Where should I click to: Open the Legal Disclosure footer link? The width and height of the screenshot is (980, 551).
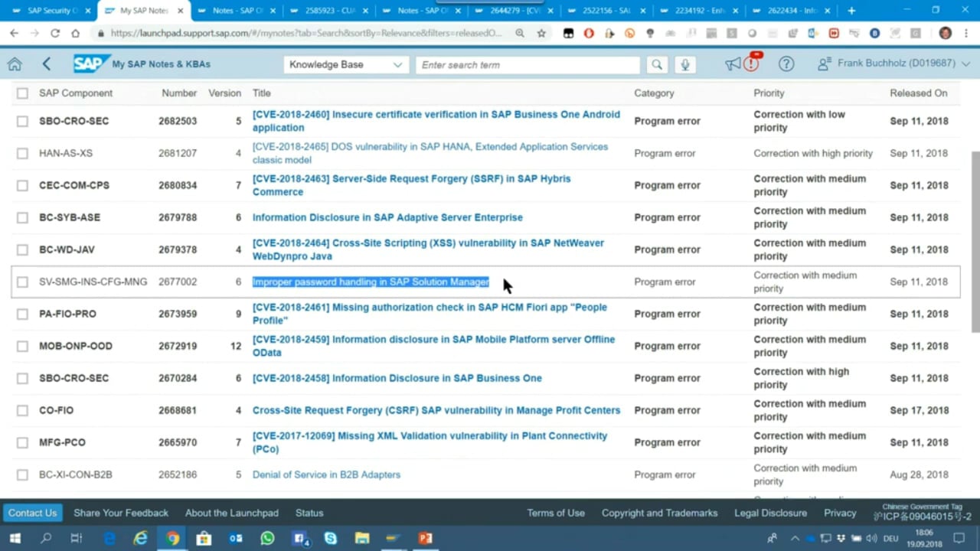pos(770,513)
